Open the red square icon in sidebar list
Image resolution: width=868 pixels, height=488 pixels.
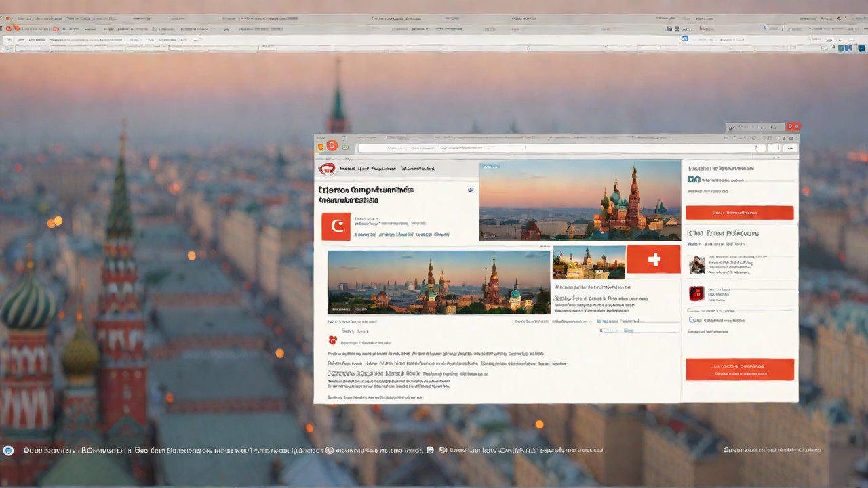pos(696,293)
